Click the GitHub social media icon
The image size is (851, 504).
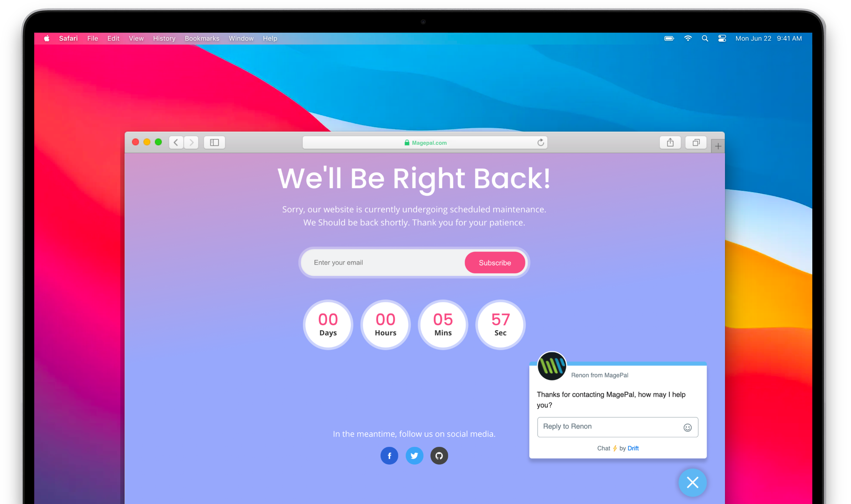tap(440, 455)
